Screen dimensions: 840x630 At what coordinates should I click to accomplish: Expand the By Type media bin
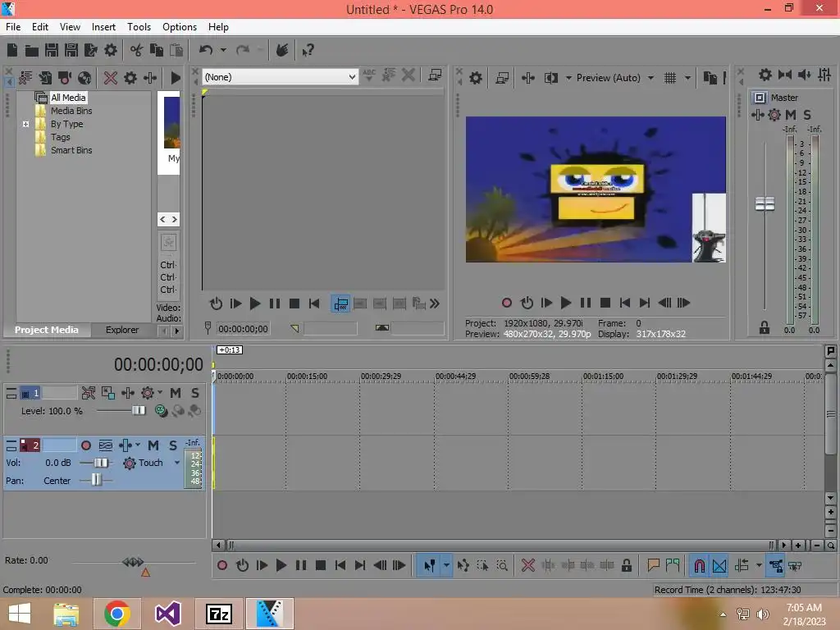point(25,124)
